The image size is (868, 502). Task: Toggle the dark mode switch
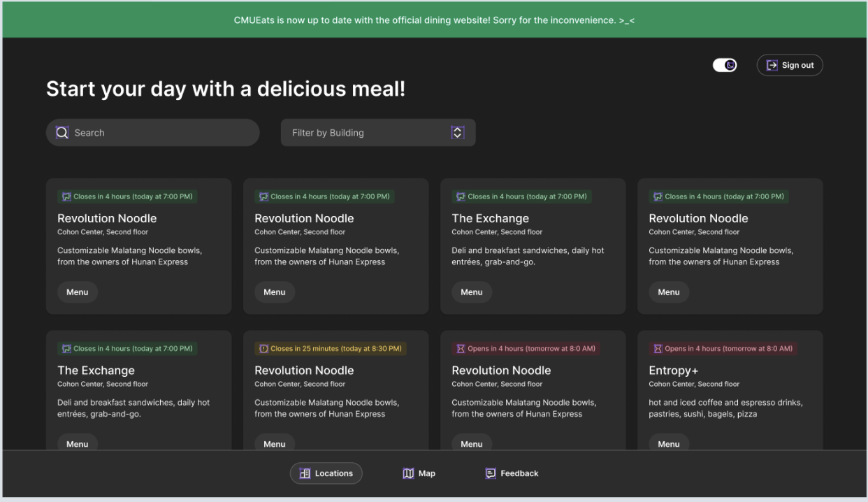(725, 65)
